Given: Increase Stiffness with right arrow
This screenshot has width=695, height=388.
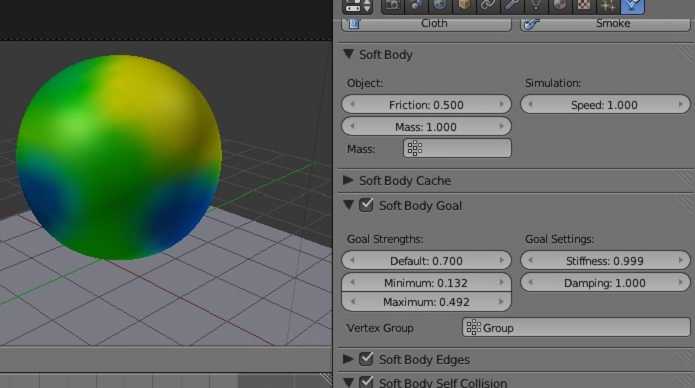Looking at the screenshot, I should 680,261.
